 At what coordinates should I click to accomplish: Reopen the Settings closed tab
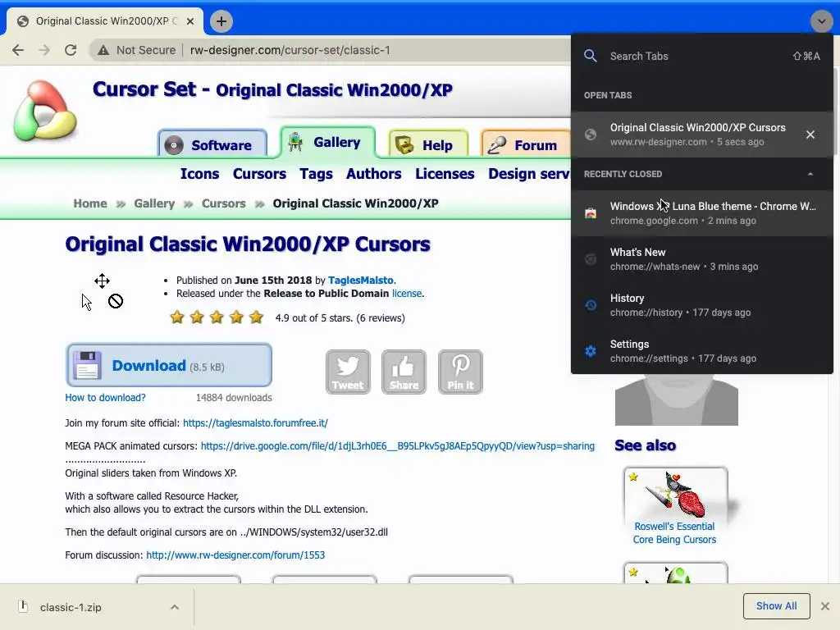702,351
